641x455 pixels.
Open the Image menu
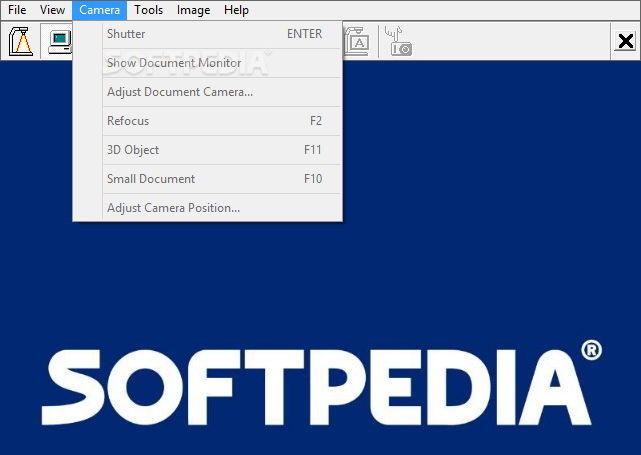point(193,10)
